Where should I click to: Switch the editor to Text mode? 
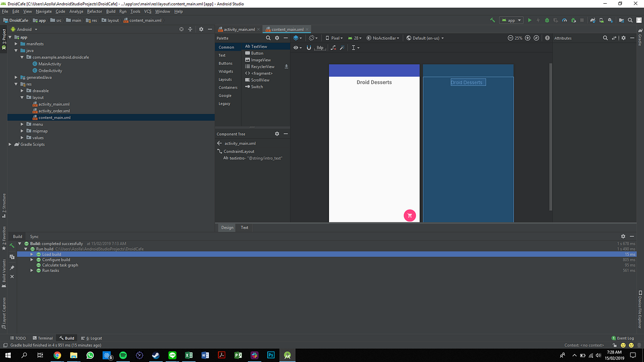click(244, 227)
